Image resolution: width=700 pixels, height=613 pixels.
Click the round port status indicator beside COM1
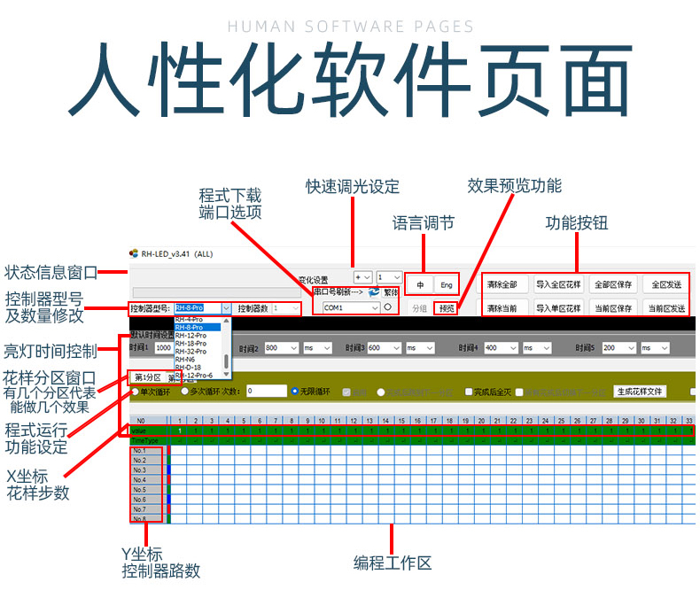[x=387, y=308]
